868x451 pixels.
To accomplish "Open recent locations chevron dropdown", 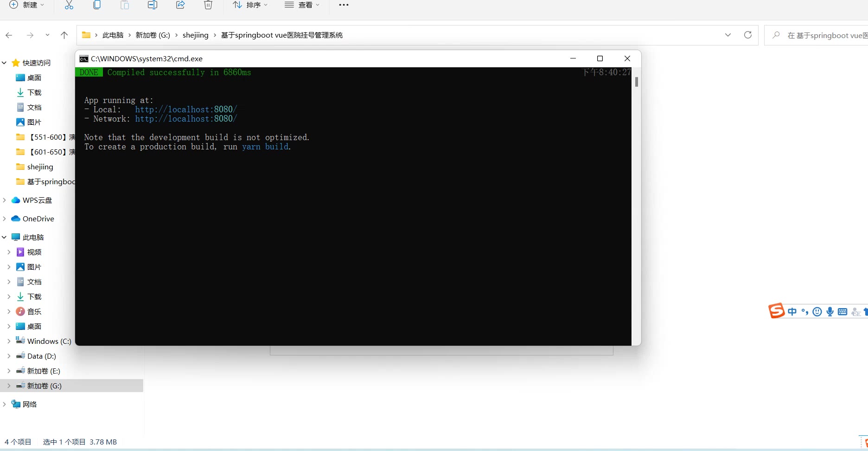I will (x=47, y=35).
